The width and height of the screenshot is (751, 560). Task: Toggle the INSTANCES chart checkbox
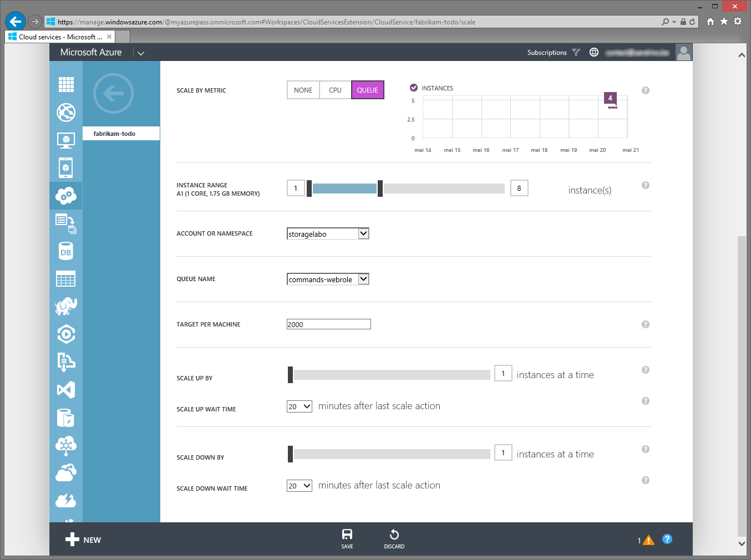(414, 88)
